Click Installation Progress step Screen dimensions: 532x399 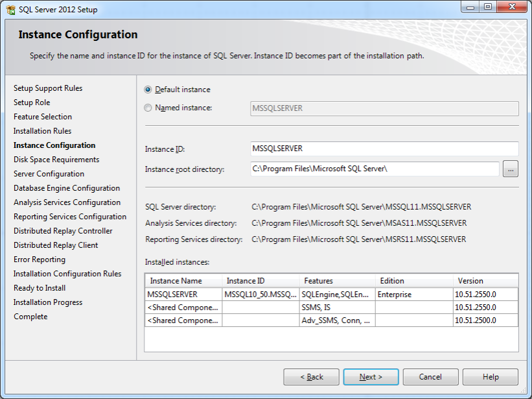(48, 302)
